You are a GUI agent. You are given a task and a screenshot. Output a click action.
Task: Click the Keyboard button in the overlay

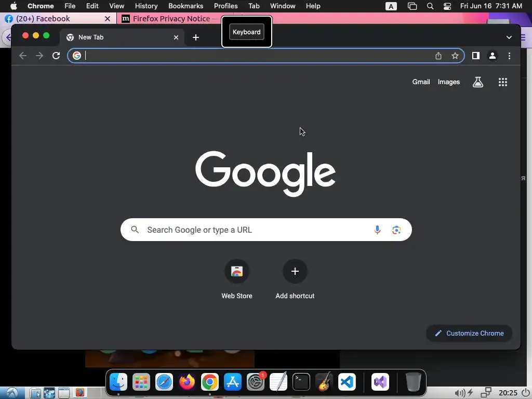[x=247, y=32]
